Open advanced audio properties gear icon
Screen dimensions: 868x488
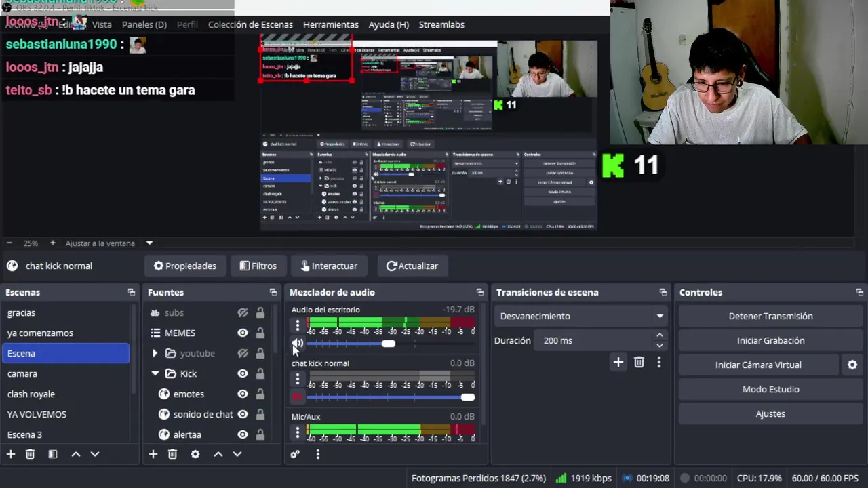(295, 454)
